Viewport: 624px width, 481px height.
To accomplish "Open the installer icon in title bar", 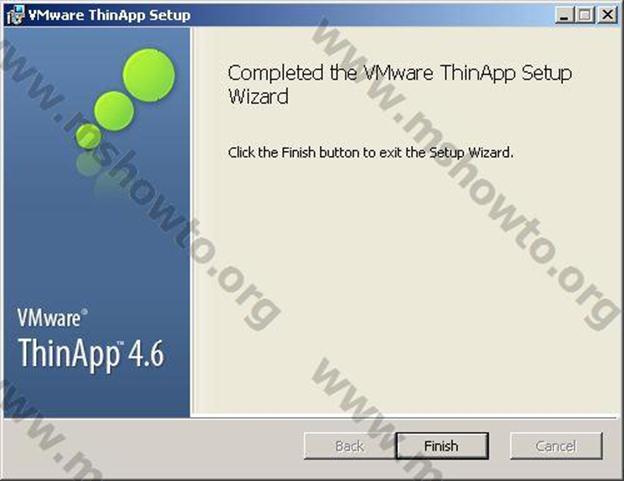I will [16, 15].
